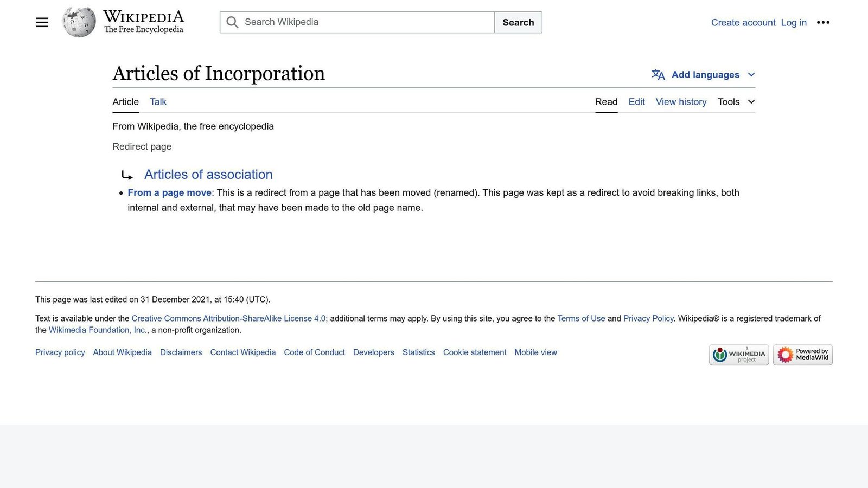Switch to Mobile view link

tap(535, 352)
